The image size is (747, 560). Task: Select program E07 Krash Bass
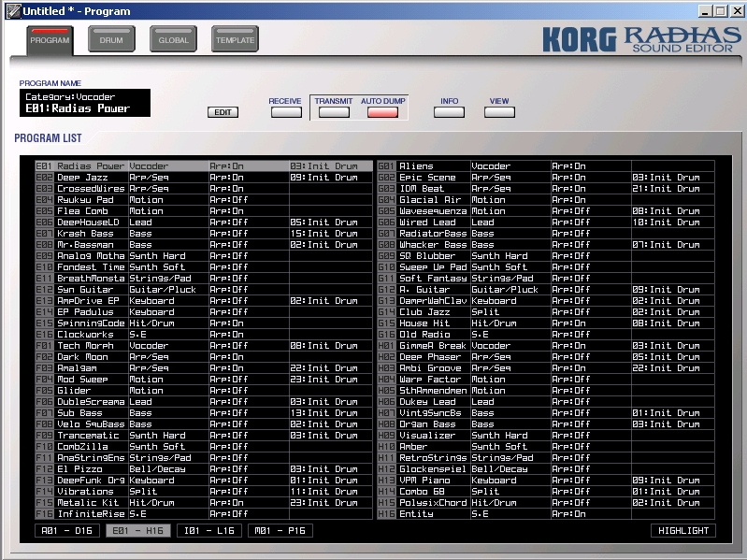[x=204, y=234]
